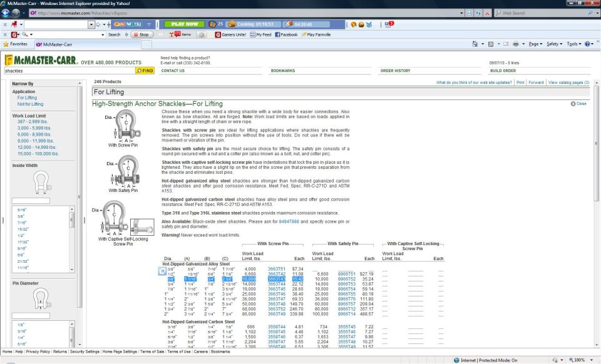Click the My Feed toolbar icon
Viewport: 601px width, 364px height.
pyautogui.click(x=260, y=34)
